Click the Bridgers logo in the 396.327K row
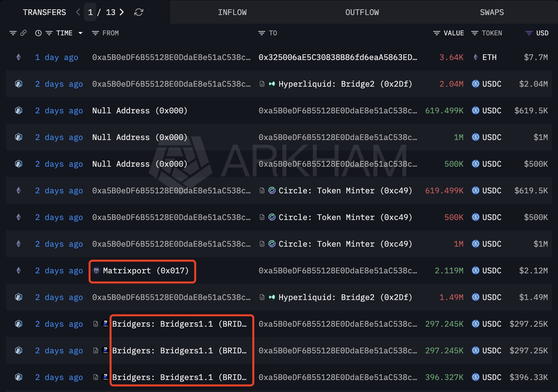 point(105,377)
